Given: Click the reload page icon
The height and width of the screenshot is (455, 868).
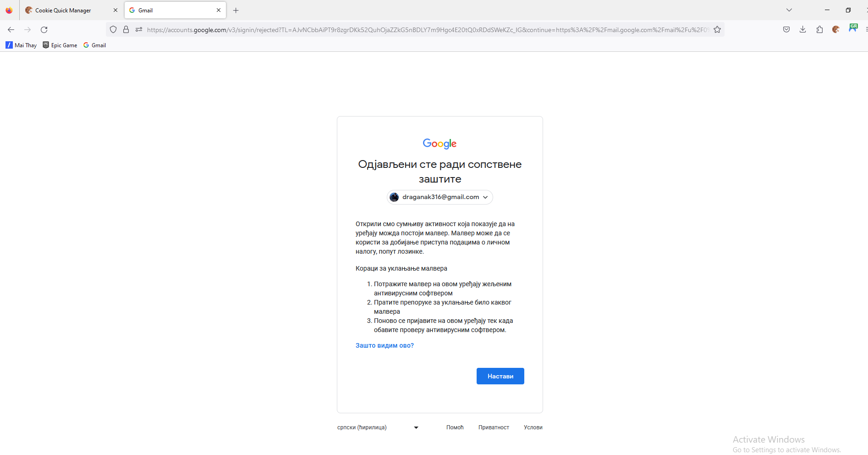Looking at the screenshot, I should 44,30.
